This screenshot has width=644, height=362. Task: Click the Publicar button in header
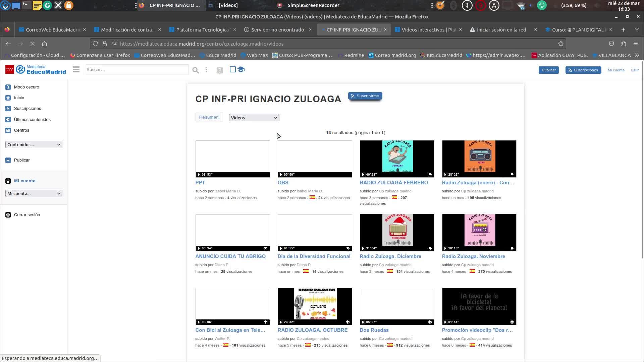[548, 70]
